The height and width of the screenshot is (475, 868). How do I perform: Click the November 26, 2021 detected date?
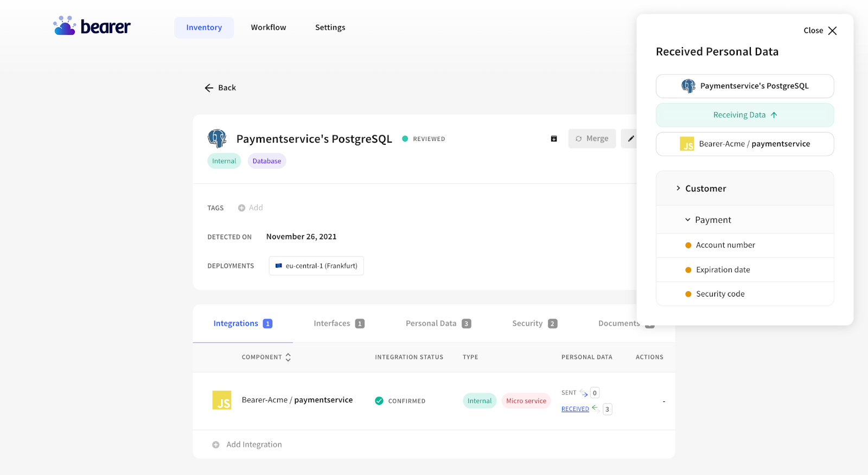click(x=302, y=237)
